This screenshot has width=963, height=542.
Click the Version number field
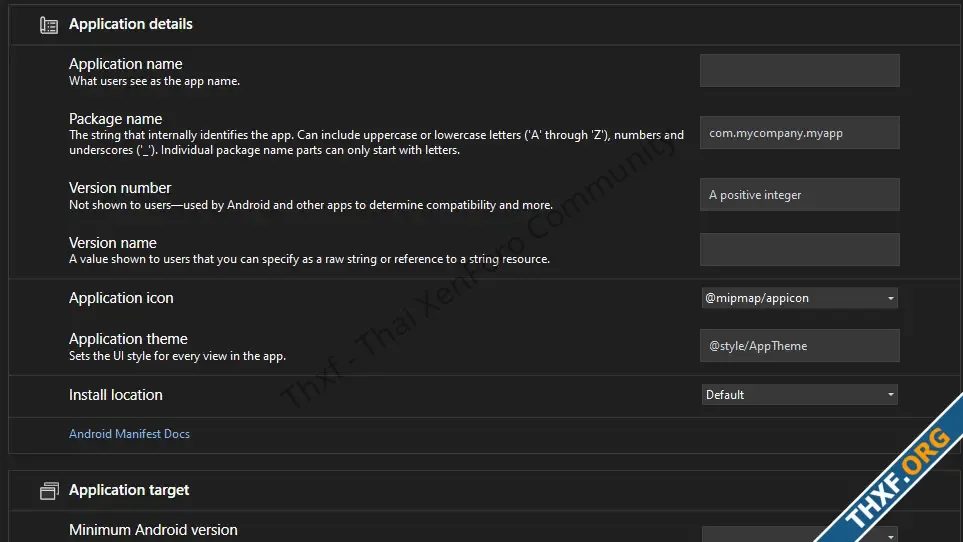coord(800,195)
